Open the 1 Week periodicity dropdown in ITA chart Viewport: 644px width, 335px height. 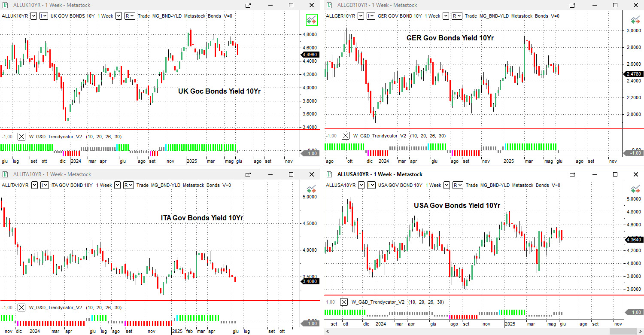[x=117, y=185]
